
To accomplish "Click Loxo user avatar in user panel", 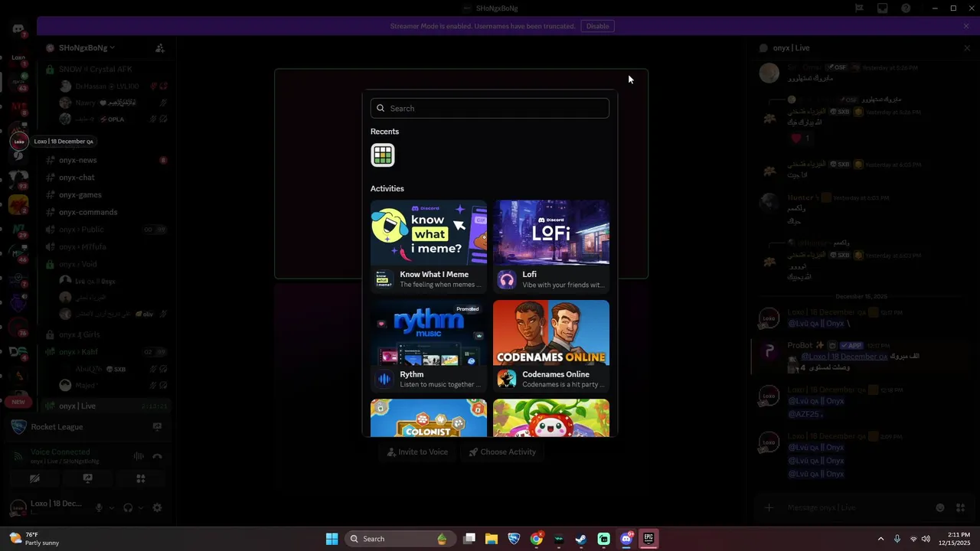I will [18, 507].
